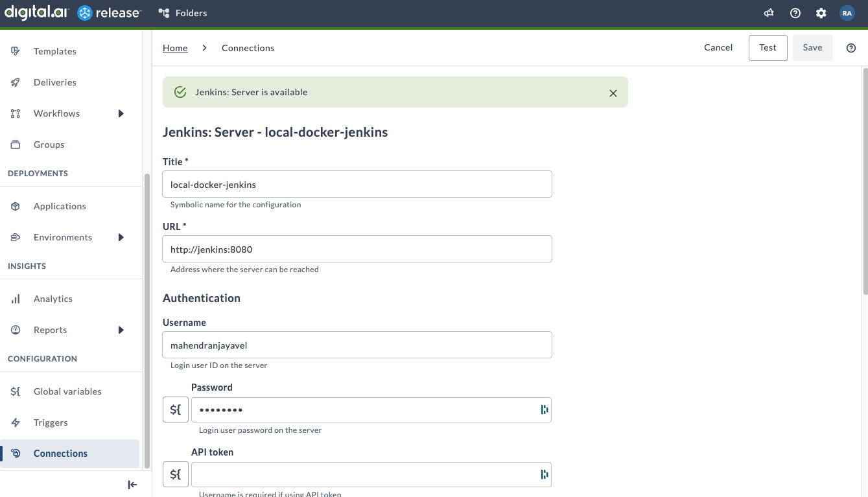This screenshot has width=868, height=497.
Task: Click into the API token input field
Action: click(371, 474)
